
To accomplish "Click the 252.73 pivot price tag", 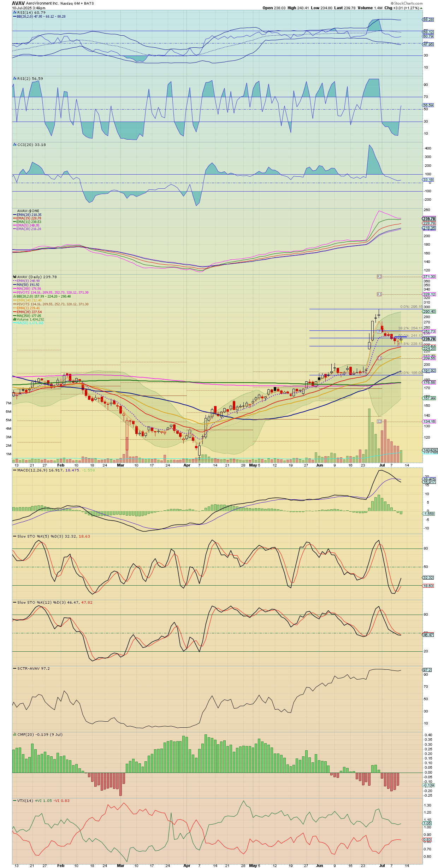I will 429,331.
